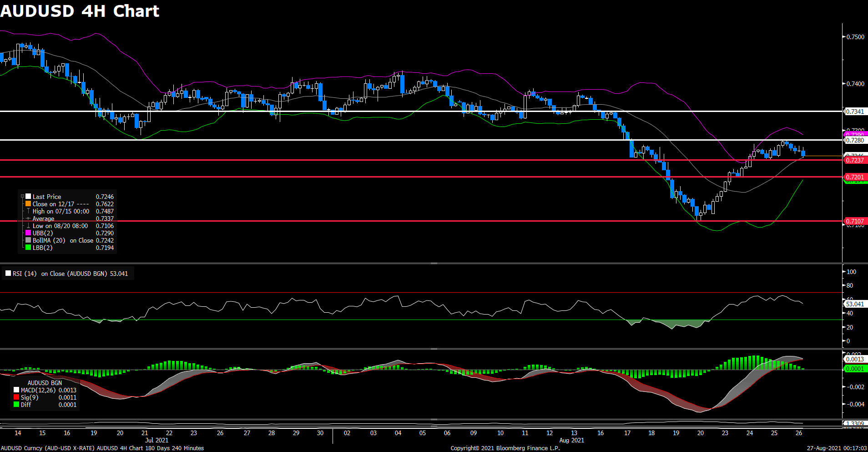Click the 1.3309 scrollbar value tag
This screenshot has height=452, width=868.
point(855,424)
